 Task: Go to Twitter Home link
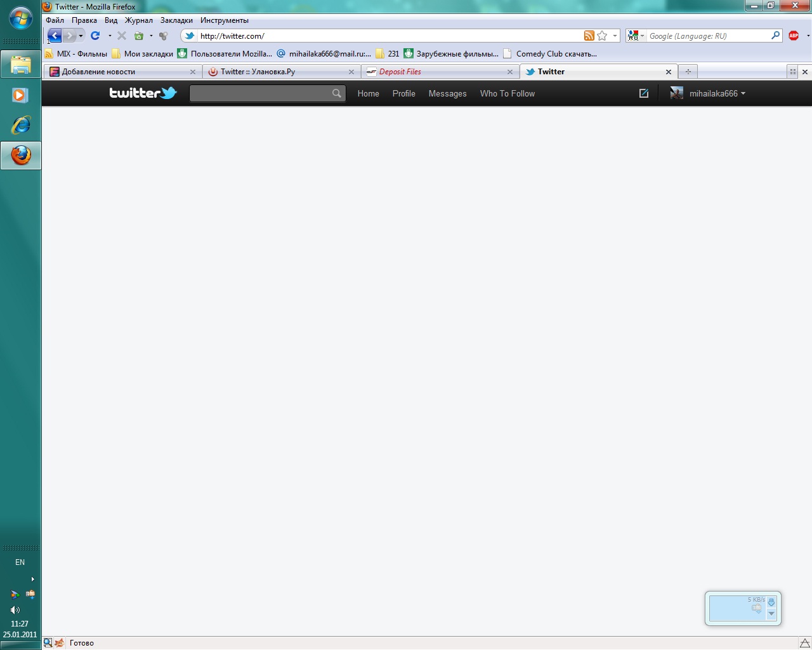click(368, 93)
